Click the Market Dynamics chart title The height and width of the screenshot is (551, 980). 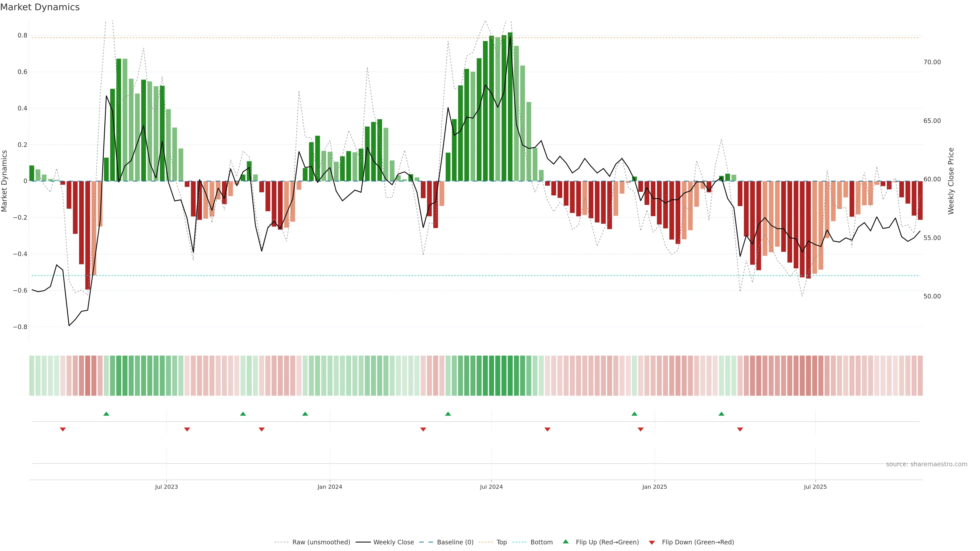pyautogui.click(x=40, y=7)
